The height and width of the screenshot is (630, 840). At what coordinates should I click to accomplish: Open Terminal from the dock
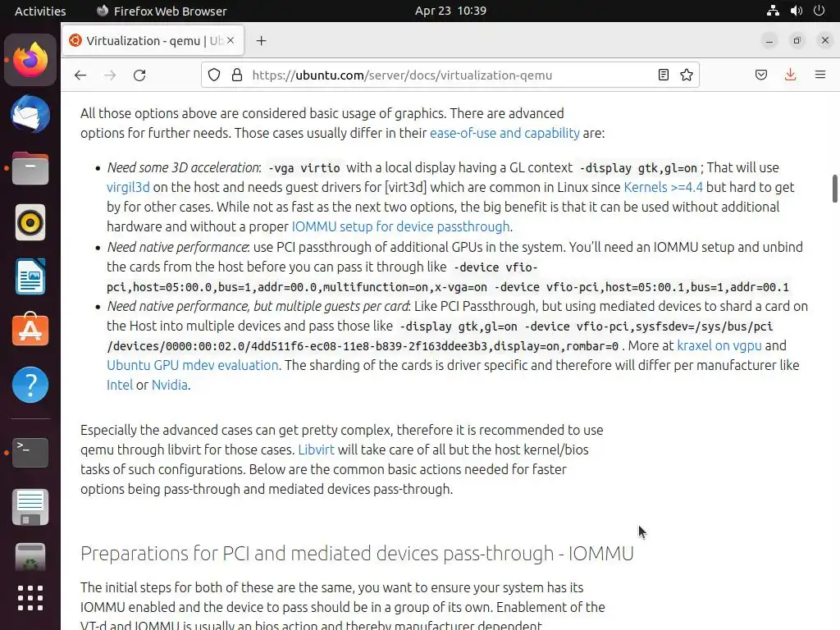(x=30, y=453)
